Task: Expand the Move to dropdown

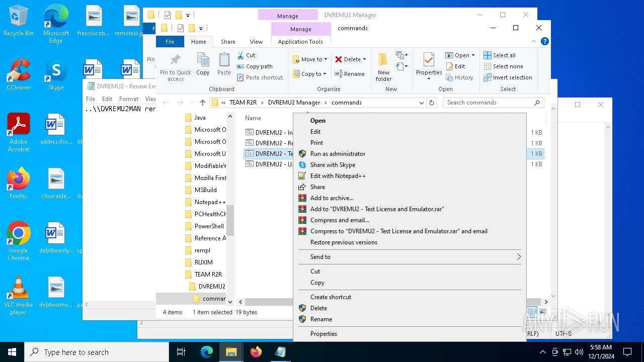Action: (x=310, y=59)
